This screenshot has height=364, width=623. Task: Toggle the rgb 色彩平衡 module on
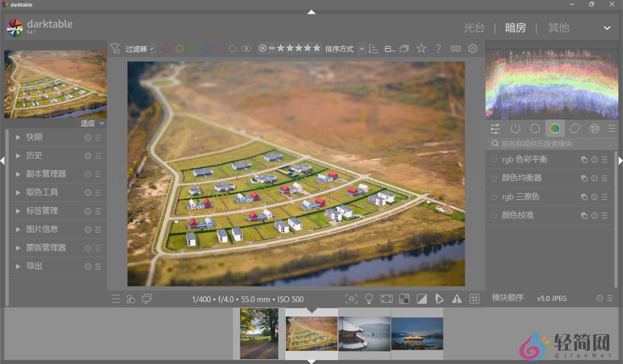point(494,160)
